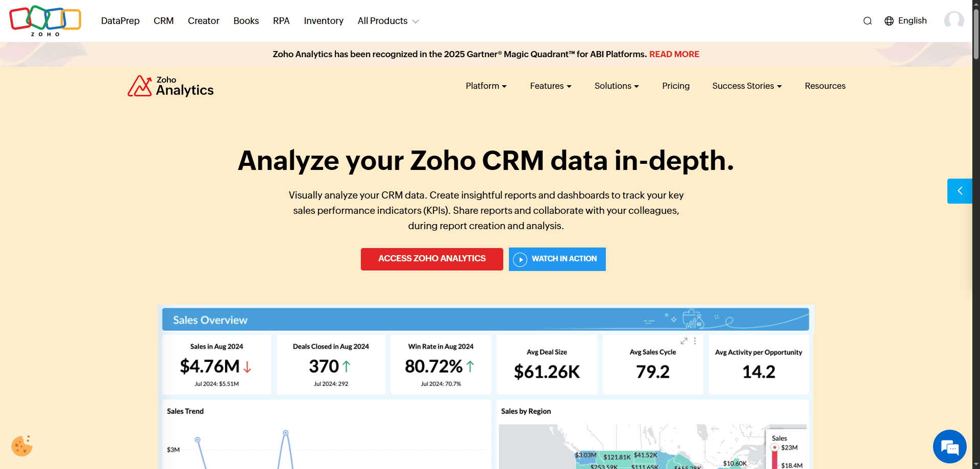Click the Jul 2024: $5.51M text
Viewport: 980px width, 469px height.
pos(216,384)
